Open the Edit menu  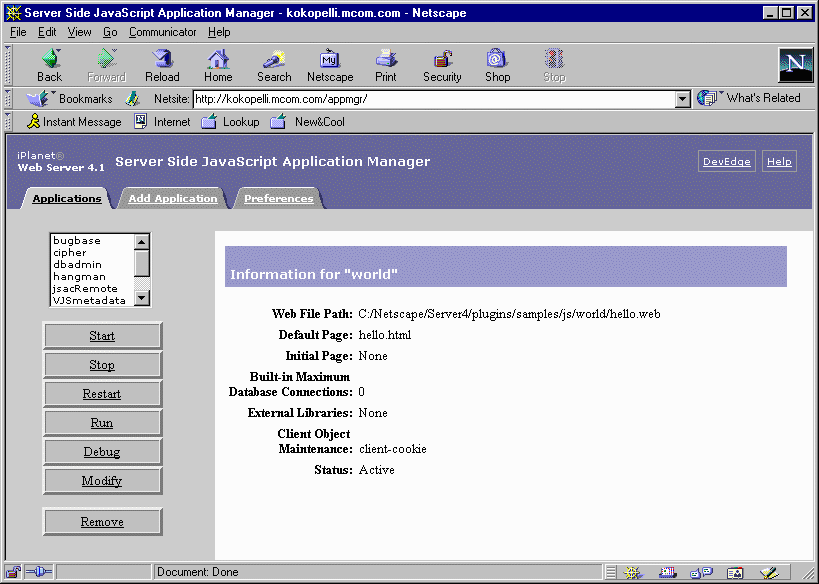47,32
